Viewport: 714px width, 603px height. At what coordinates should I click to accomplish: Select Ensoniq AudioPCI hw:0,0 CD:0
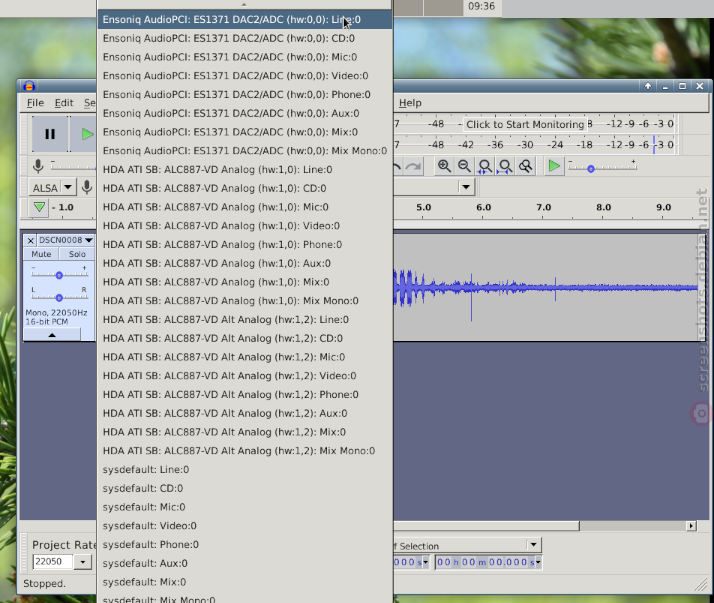[245, 38]
